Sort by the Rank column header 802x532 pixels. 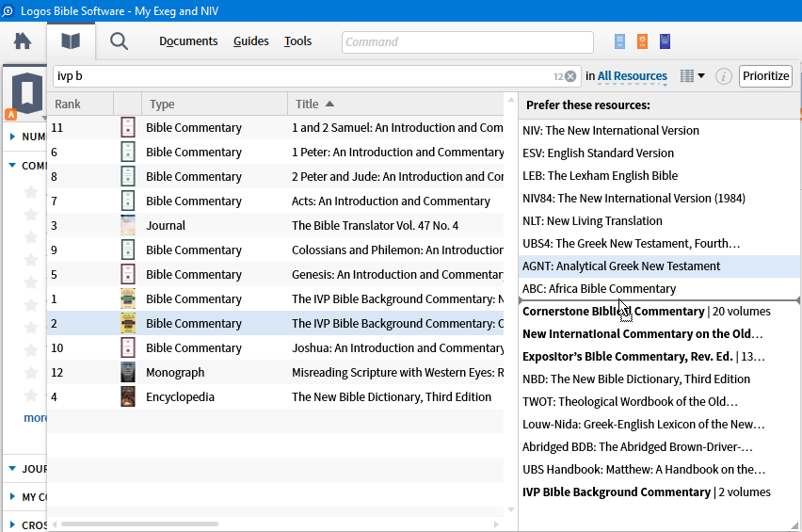[80, 104]
